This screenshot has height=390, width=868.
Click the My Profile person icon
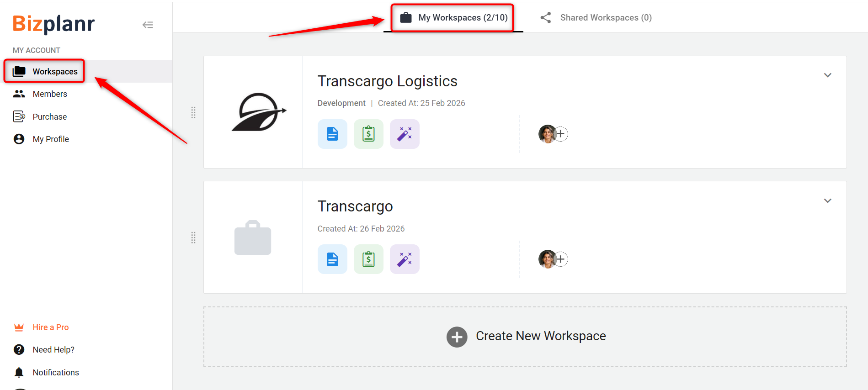pyautogui.click(x=19, y=139)
